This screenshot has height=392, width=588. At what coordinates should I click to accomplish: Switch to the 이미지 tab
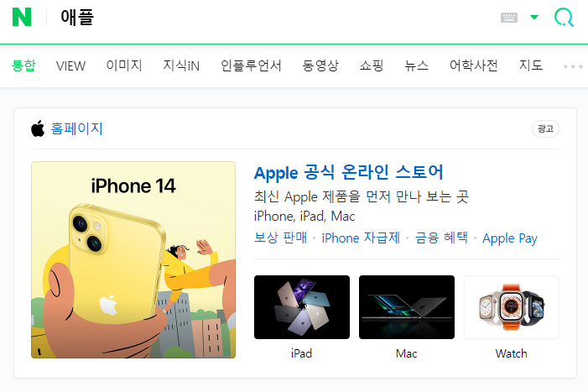pyautogui.click(x=124, y=65)
